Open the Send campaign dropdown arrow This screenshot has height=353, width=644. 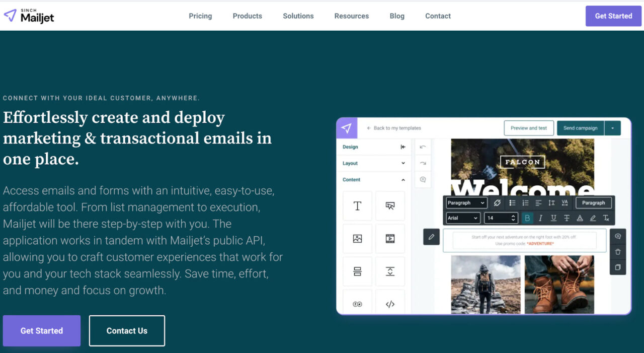613,128
